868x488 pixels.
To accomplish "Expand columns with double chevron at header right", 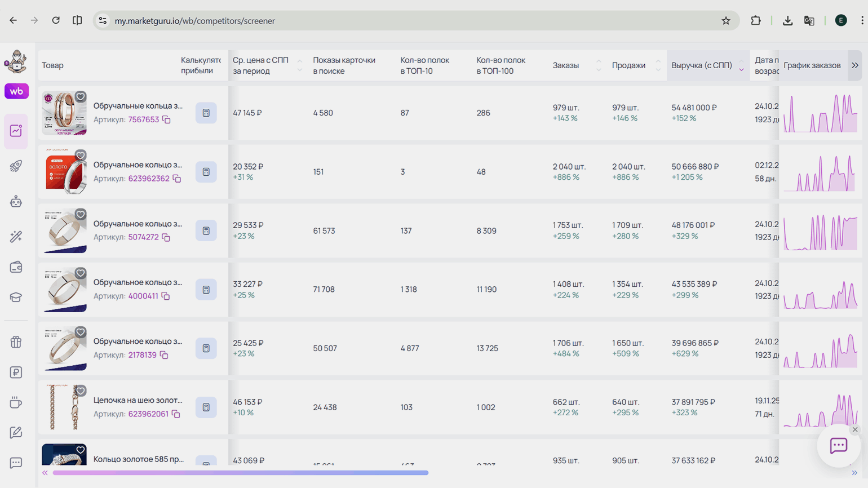I will pyautogui.click(x=855, y=65).
